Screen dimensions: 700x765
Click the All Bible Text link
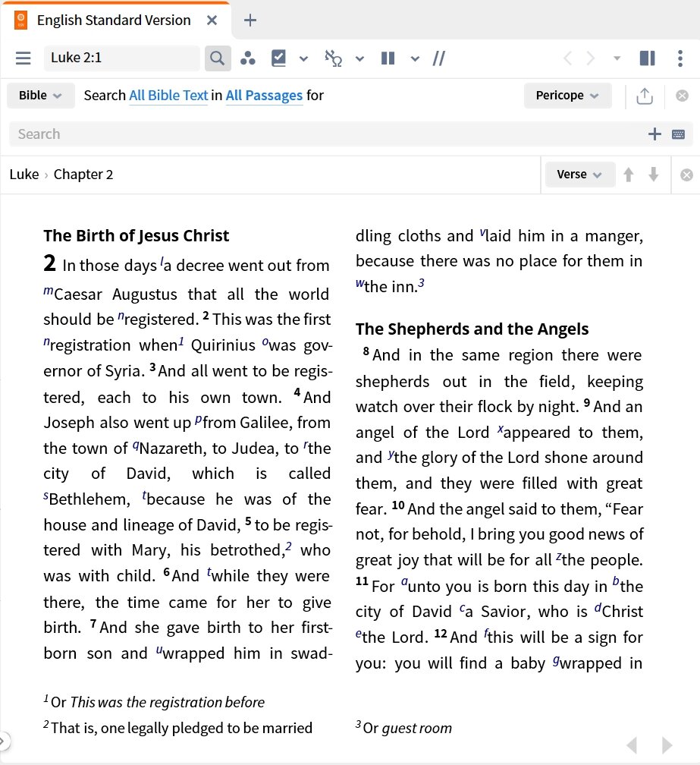(168, 96)
